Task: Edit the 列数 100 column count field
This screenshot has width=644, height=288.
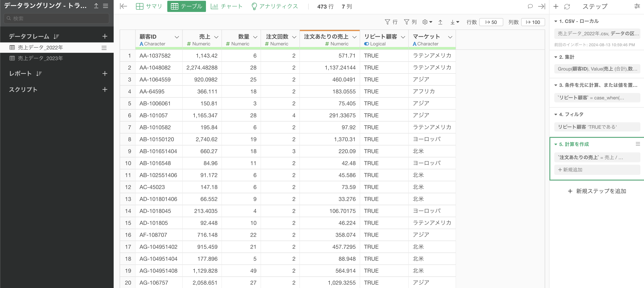Action: [533, 22]
